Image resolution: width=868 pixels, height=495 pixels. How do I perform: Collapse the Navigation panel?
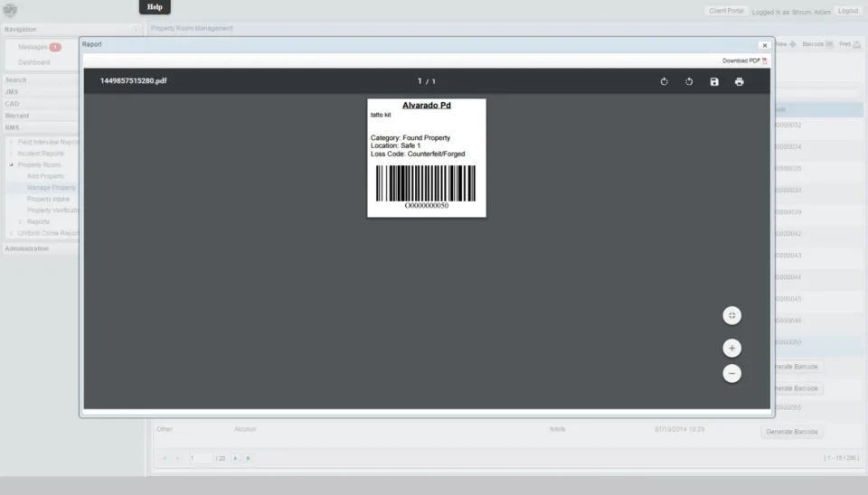pyautogui.click(x=136, y=29)
